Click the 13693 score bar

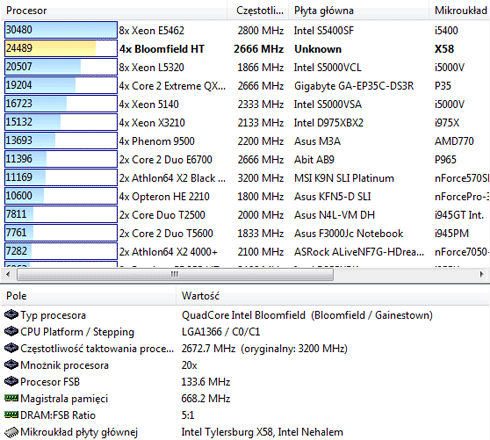point(61,140)
